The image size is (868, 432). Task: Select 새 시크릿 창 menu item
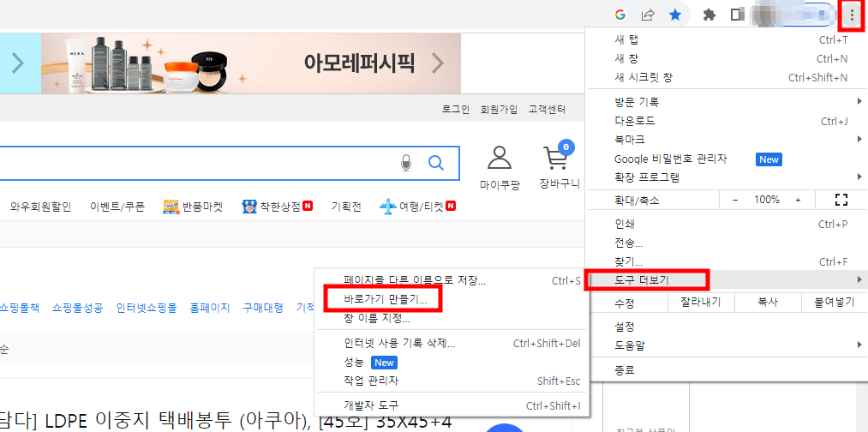(x=727, y=77)
